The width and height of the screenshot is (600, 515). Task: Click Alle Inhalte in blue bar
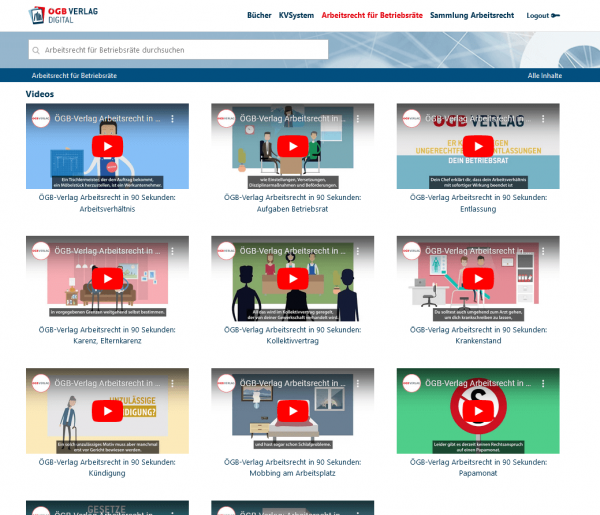545,76
